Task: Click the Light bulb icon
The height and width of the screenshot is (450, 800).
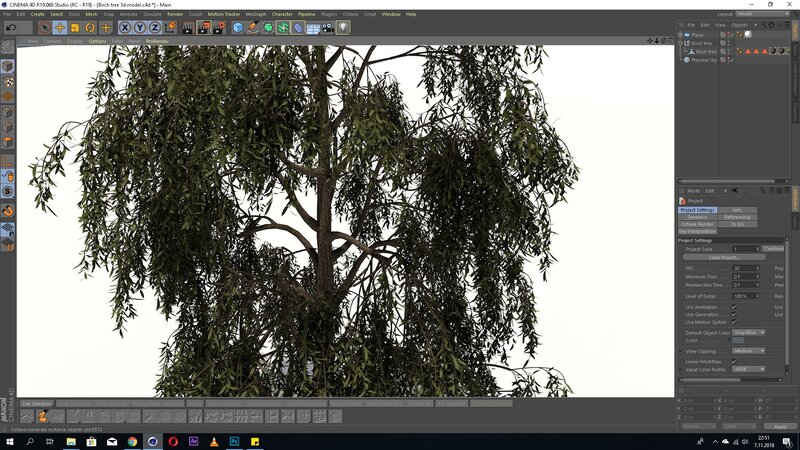Action: click(343, 28)
